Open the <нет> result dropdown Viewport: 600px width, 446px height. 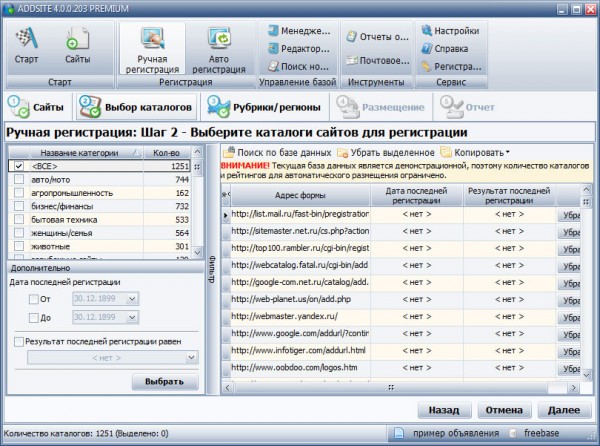(x=191, y=358)
